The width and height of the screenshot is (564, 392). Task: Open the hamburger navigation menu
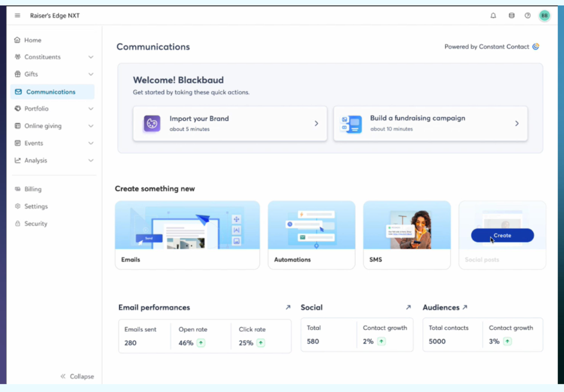tap(17, 16)
